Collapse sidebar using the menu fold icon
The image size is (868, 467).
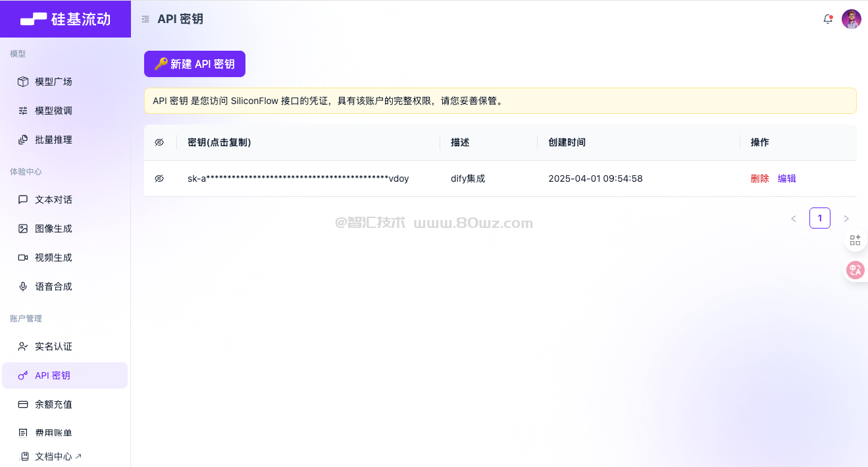click(x=145, y=19)
